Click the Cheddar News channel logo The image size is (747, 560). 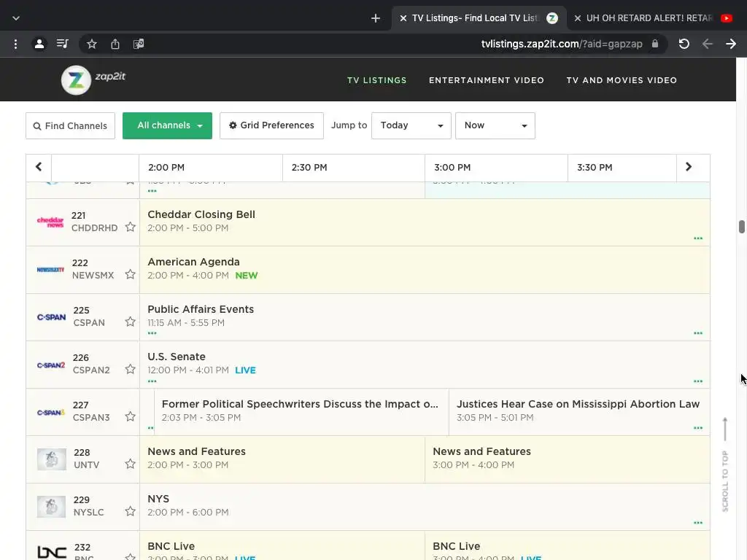click(50, 222)
